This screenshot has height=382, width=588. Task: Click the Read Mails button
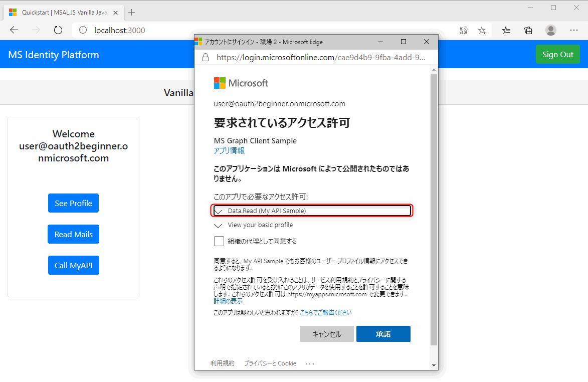[x=74, y=234]
